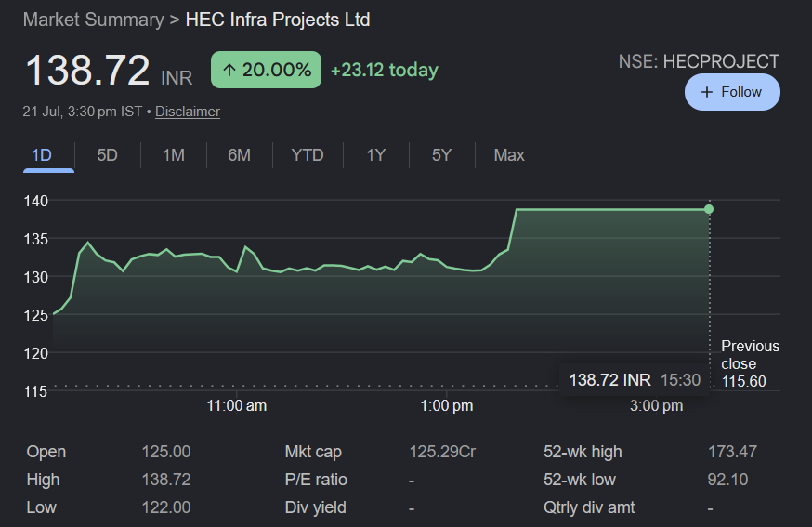Click the 130 y-axis label
The height and width of the screenshot is (527, 812).
coord(35,277)
